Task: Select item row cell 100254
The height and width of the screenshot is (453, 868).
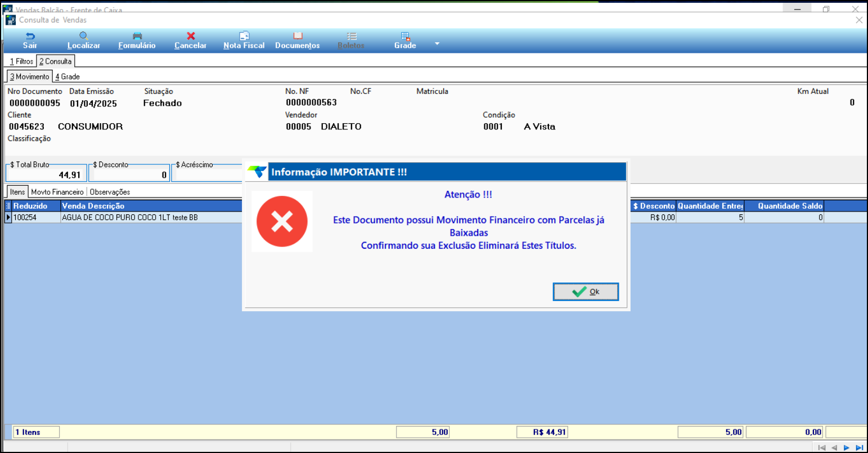Action: click(36, 217)
